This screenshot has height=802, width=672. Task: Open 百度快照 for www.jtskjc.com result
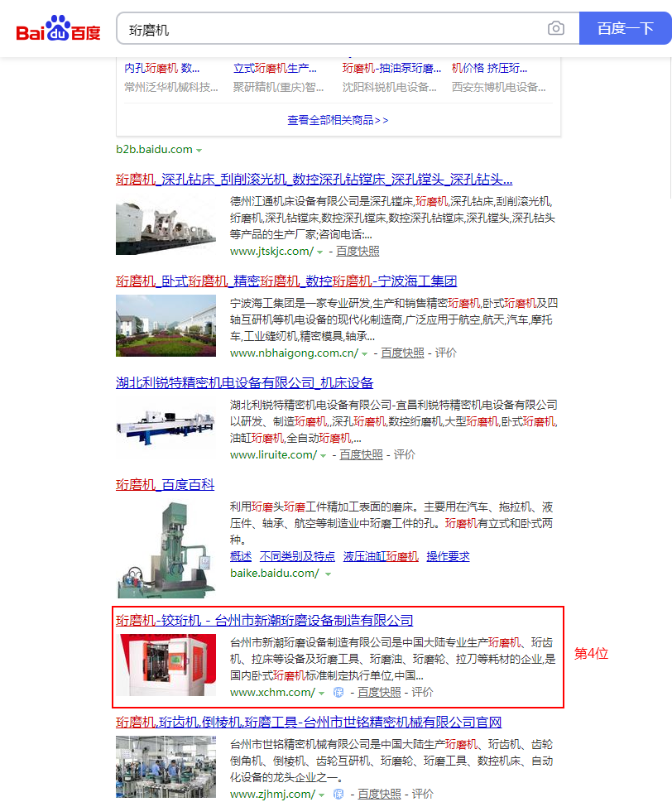pos(358,251)
